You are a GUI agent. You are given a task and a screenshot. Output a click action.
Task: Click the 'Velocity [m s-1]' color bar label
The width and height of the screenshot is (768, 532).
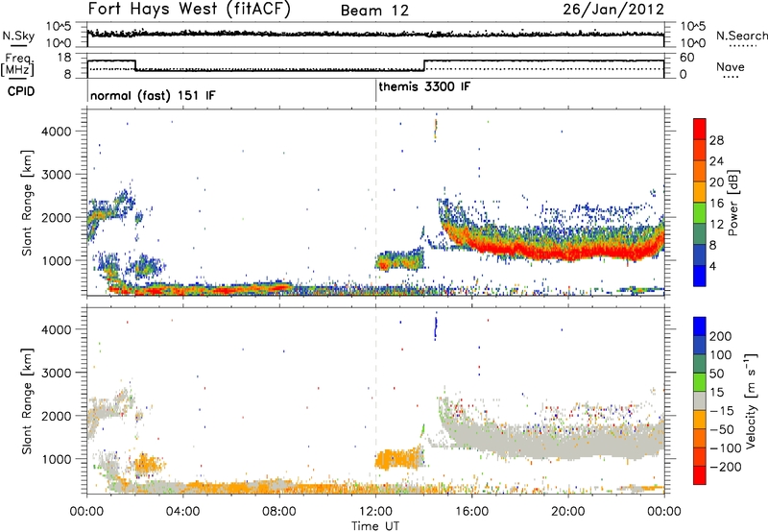[751, 400]
